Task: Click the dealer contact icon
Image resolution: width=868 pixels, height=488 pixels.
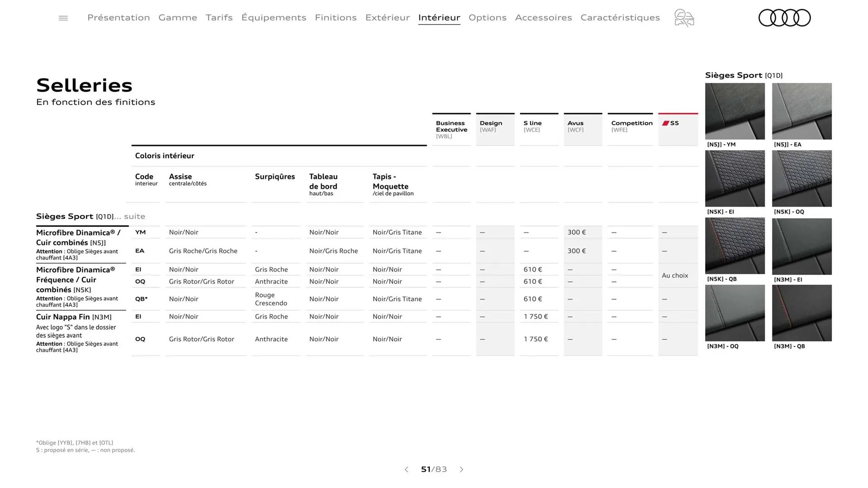Action: click(684, 18)
